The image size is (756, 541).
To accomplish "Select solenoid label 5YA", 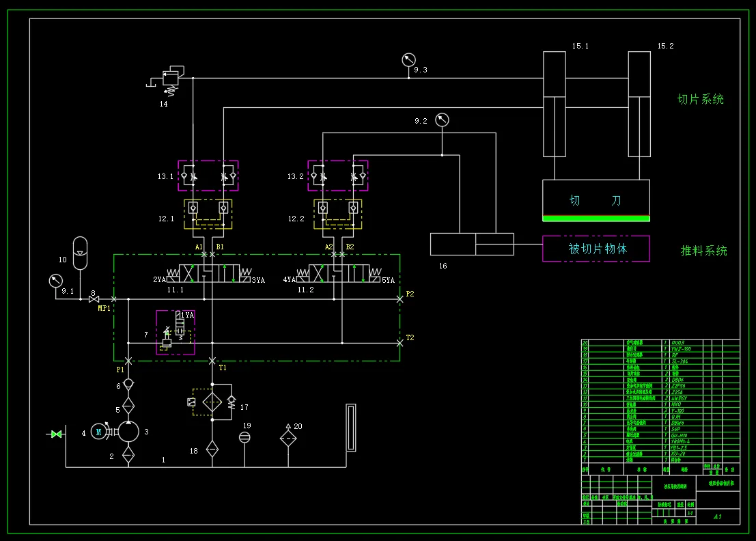I will [x=388, y=280].
